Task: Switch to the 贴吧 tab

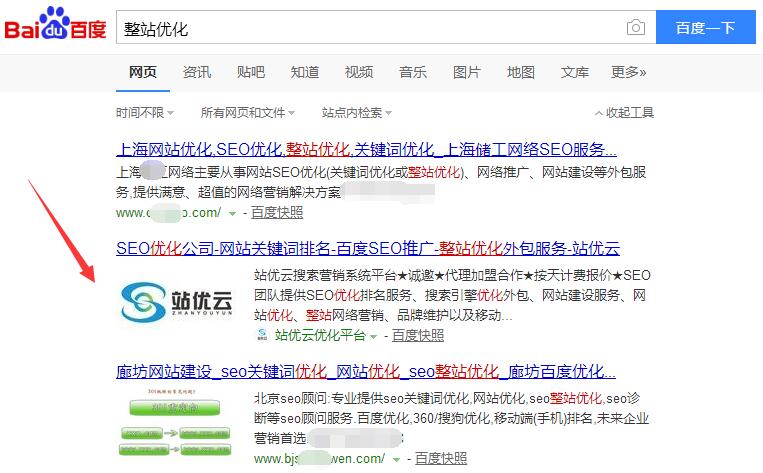Action: pyautogui.click(x=251, y=72)
